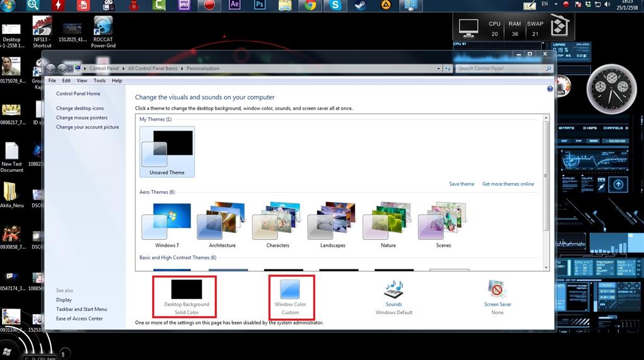
Task: Expand the address bar history dropdown
Action: point(438,69)
